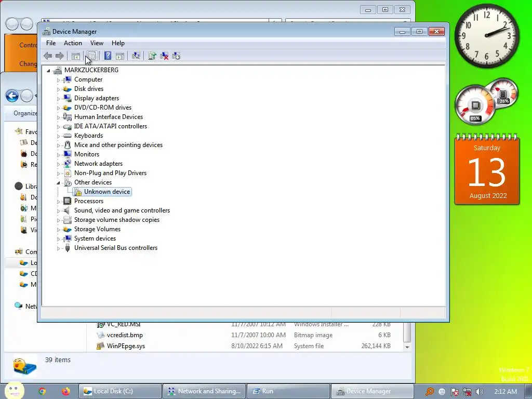Expand the Storage Volumes category

[58, 230]
